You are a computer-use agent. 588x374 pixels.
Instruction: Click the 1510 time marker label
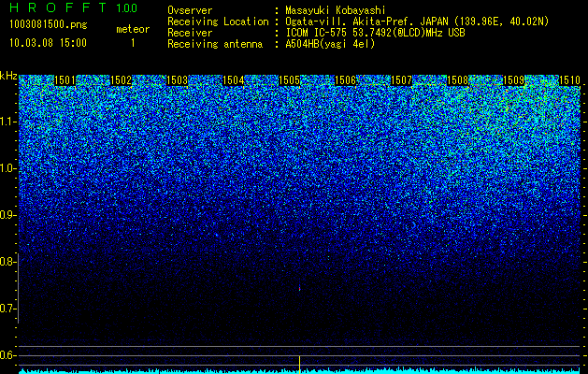(x=569, y=80)
